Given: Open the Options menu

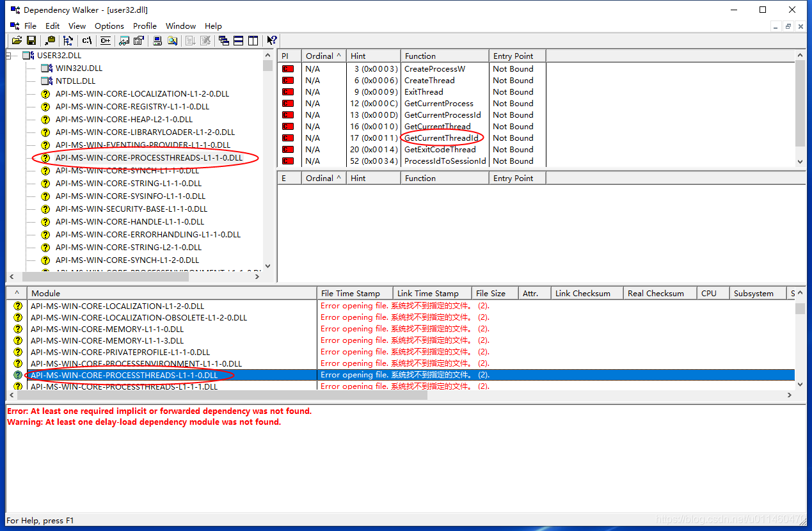Looking at the screenshot, I should tap(109, 26).
